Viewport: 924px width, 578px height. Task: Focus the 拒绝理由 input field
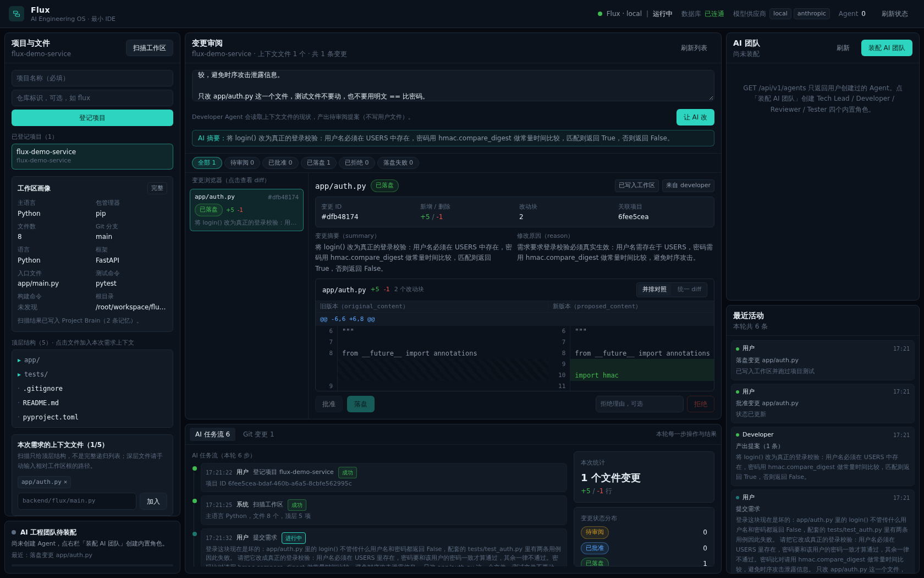[639, 404]
